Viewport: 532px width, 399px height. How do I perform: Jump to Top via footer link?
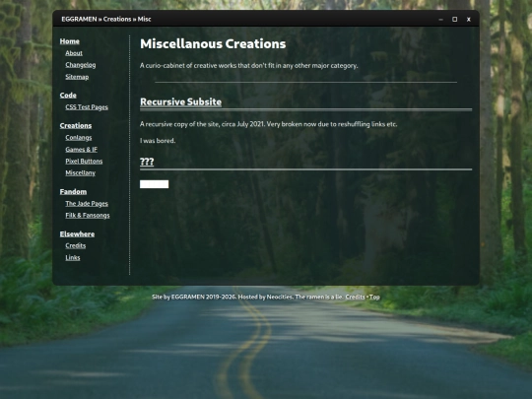[374, 297]
